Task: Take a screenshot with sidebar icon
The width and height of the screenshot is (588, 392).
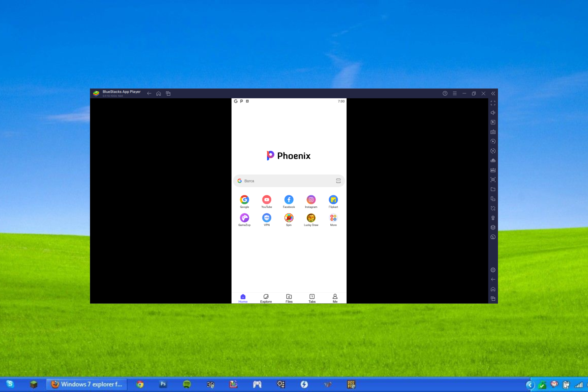Action: pos(493,180)
